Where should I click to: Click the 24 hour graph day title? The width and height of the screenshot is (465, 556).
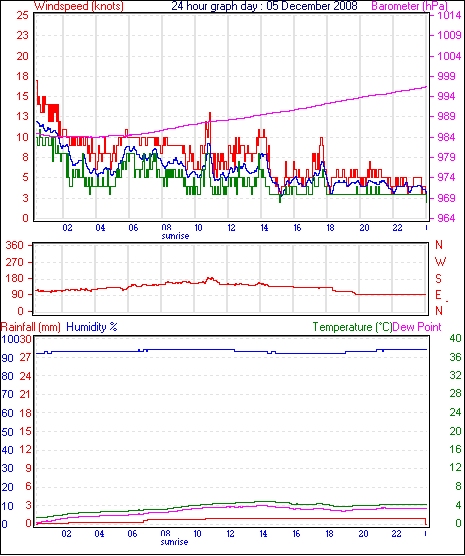point(264,6)
